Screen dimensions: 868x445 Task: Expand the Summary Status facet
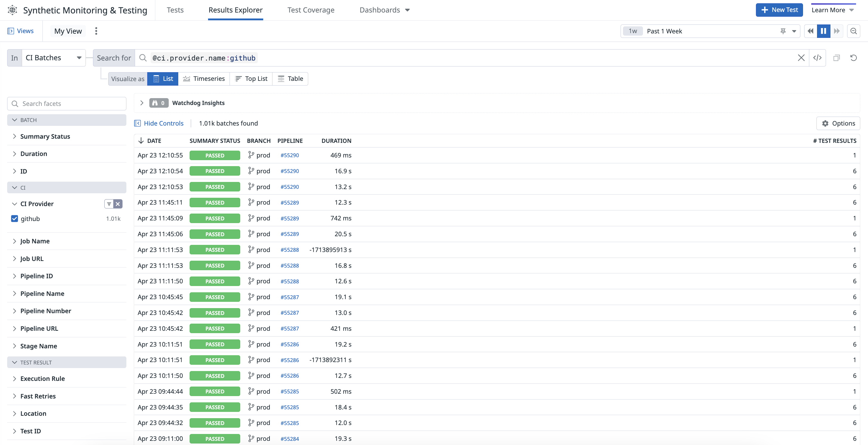pos(15,136)
